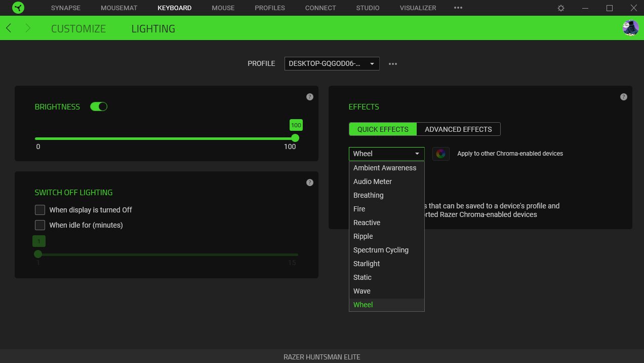The width and height of the screenshot is (644, 363).
Task: Check 'When display is turned Off'
Action: pos(40,210)
